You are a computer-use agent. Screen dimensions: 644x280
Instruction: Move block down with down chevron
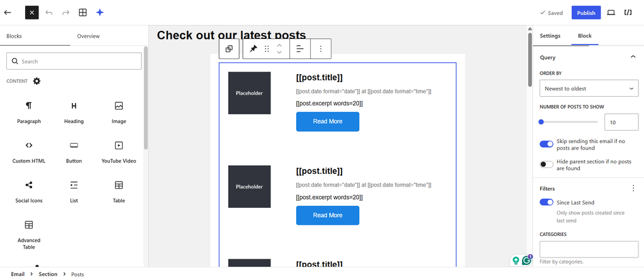tap(279, 53)
